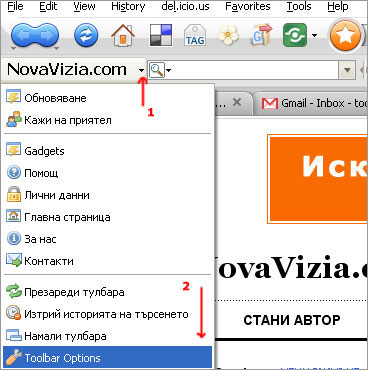
Task: Open the View menu
Action: point(84,6)
